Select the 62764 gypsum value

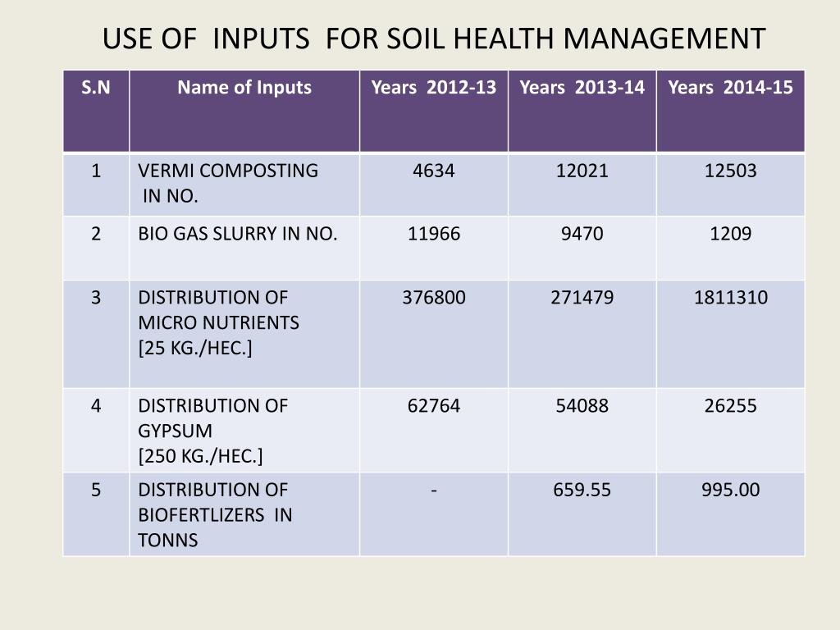pos(434,405)
